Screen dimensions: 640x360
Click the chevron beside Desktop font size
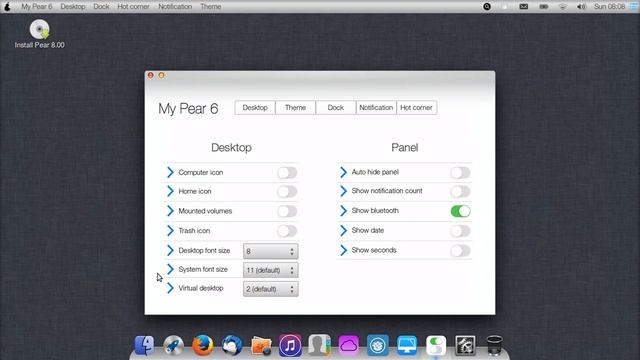click(x=170, y=250)
